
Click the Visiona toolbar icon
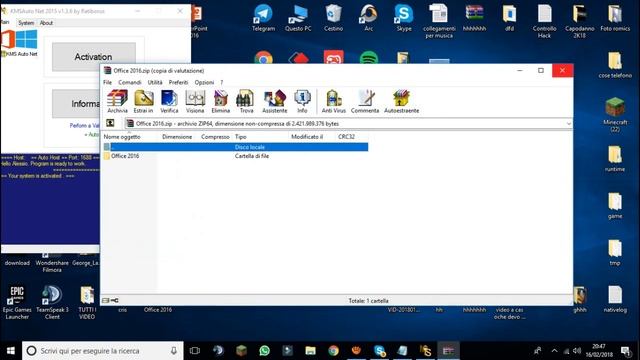pyautogui.click(x=195, y=101)
